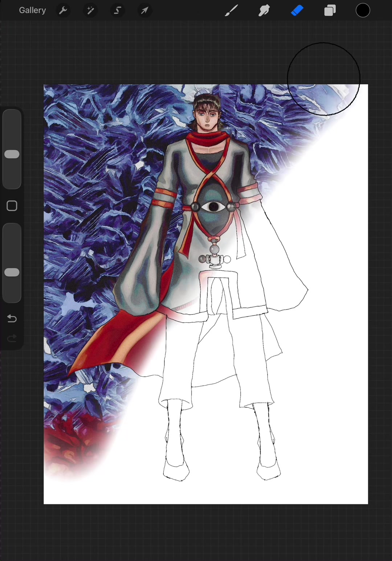This screenshot has width=392, height=561.
Task: Undo the last stroke
Action: pyautogui.click(x=12, y=319)
